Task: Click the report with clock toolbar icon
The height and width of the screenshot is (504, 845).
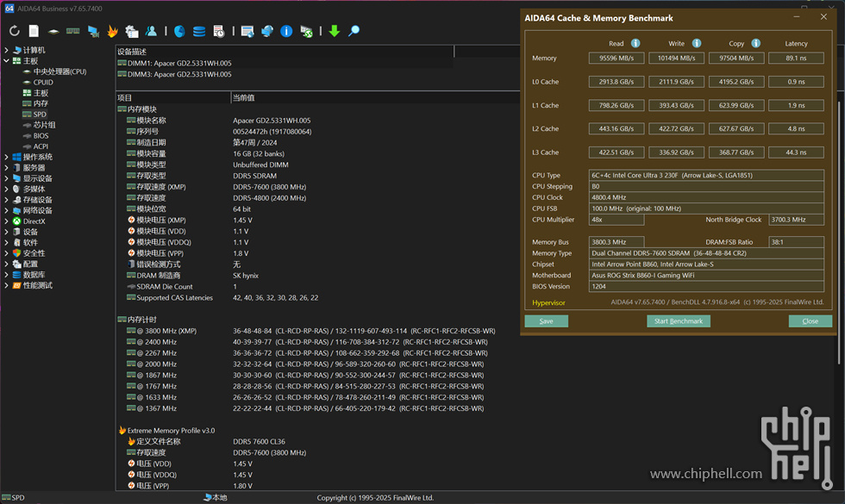Action: 218,31
